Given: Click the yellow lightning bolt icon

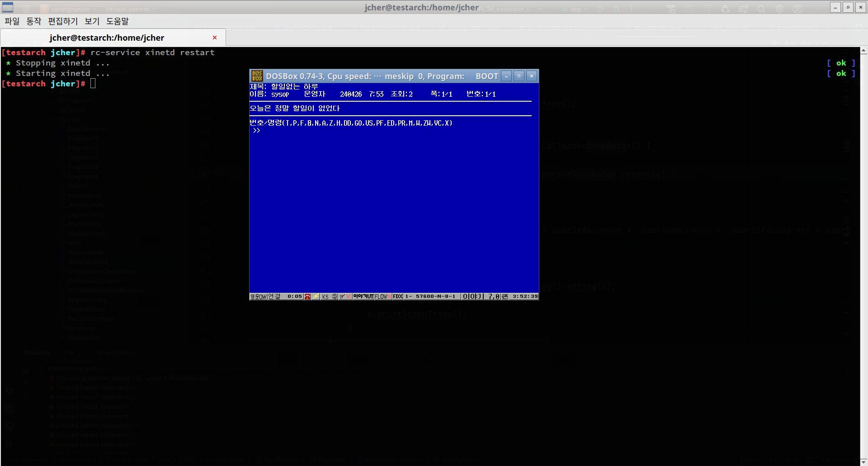Looking at the screenshot, I should 316,297.
